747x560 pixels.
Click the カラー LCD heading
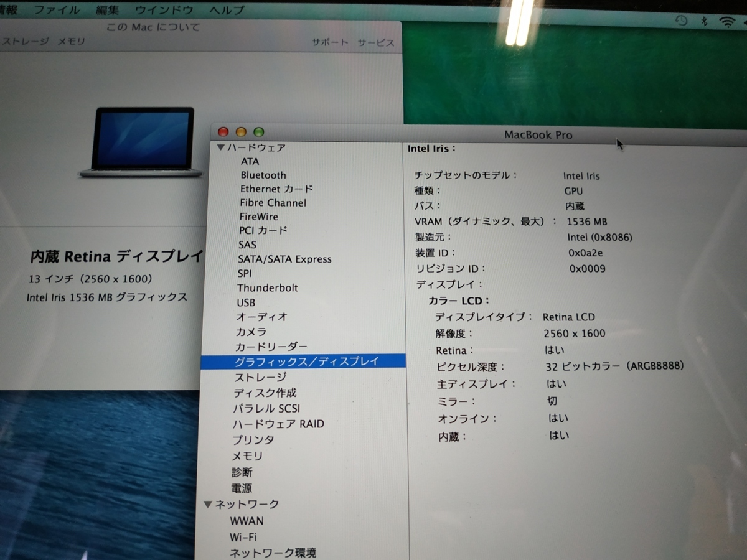click(x=459, y=301)
